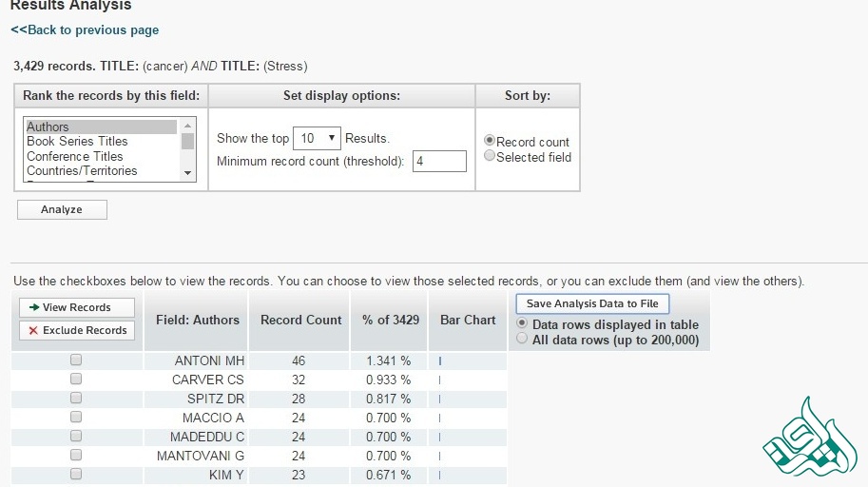The image size is (868, 487).
Task: Open the Show the top results dropdown
Action: [x=317, y=138]
